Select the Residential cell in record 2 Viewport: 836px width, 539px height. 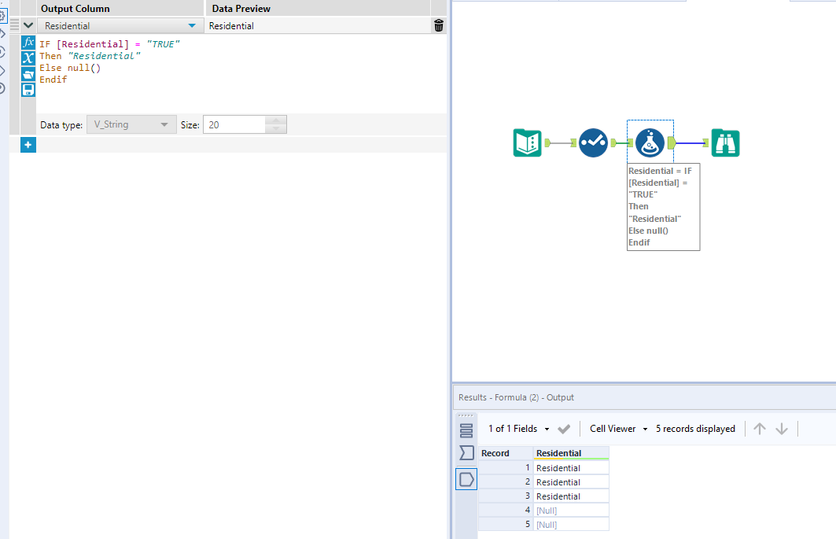(x=571, y=482)
